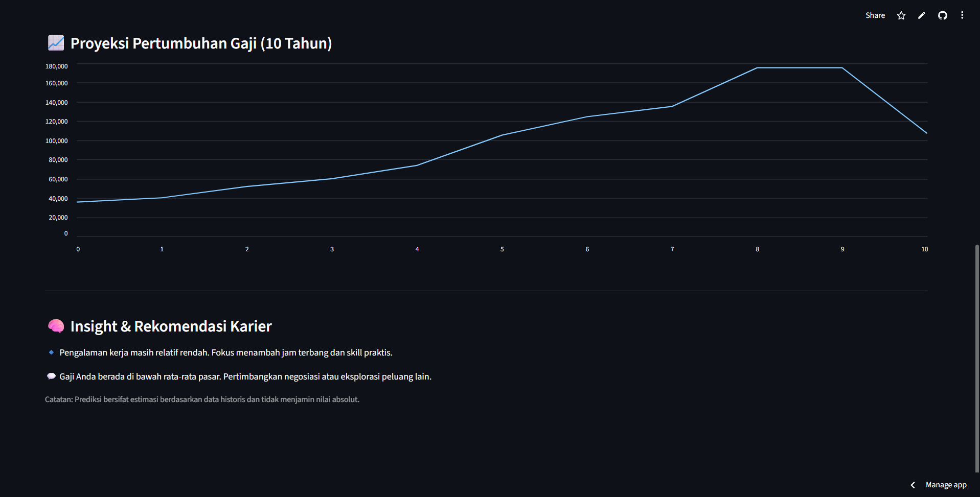Click the brain emoji beside Insight heading
Viewport: 980px width, 497px height.
pyautogui.click(x=56, y=326)
